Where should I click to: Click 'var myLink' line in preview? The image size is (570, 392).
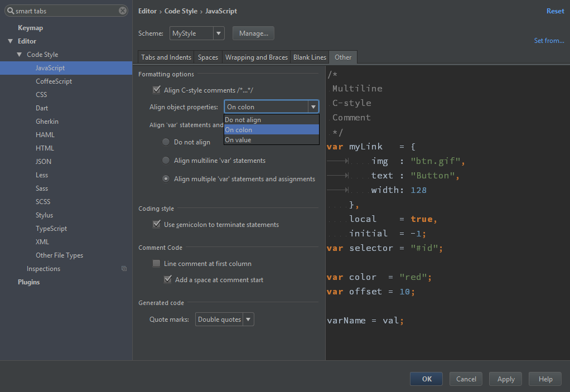[371, 147]
